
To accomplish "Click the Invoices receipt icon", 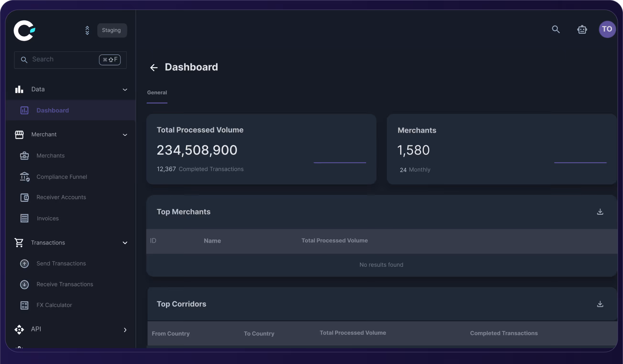I will 24,218.
